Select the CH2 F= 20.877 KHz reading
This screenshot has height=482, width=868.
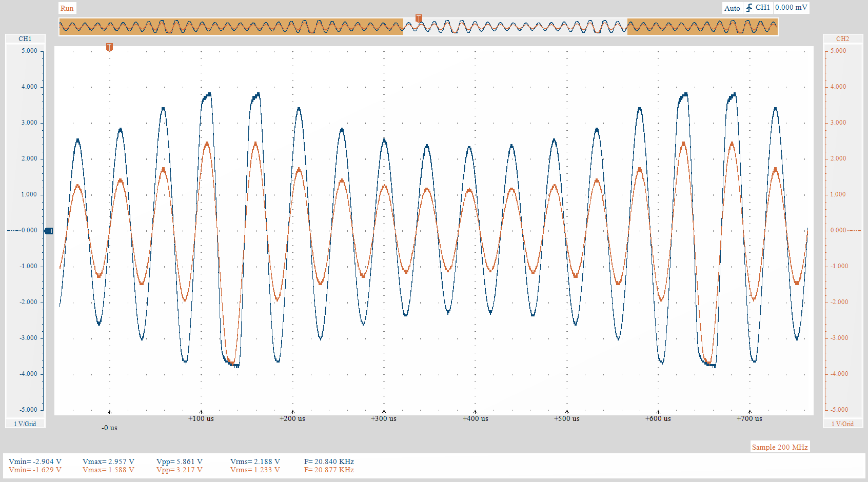(x=329, y=470)
